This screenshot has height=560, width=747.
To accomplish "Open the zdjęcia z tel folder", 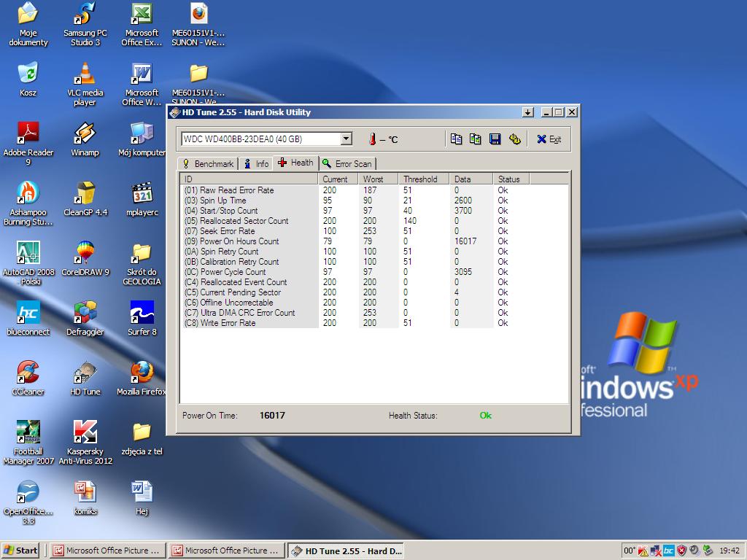I will [142, 437].
